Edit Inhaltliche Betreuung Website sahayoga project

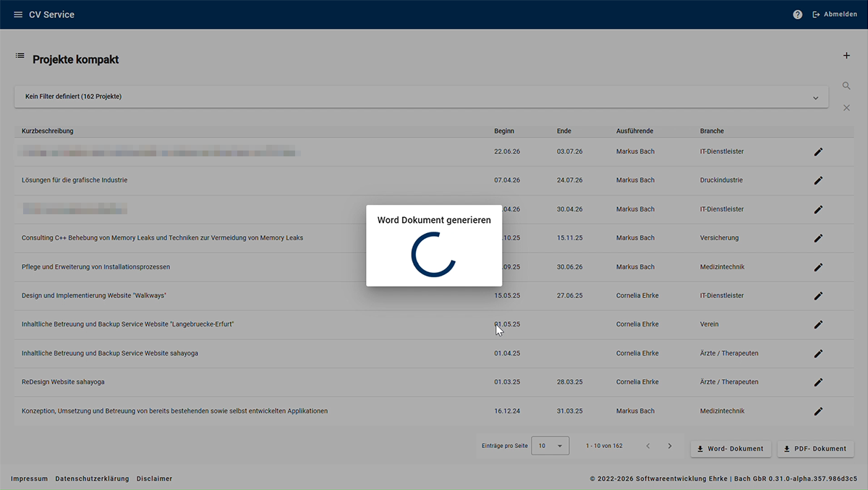(818, 353)
